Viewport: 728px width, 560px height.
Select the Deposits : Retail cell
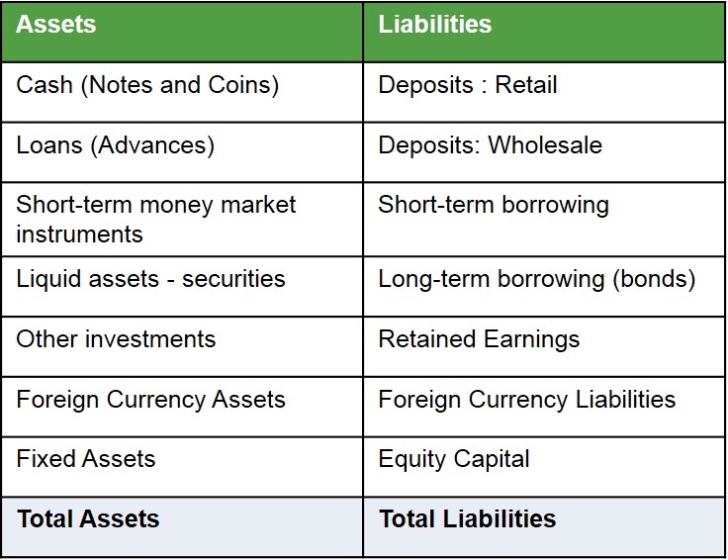pyautogui.click(x=467, y=85)
